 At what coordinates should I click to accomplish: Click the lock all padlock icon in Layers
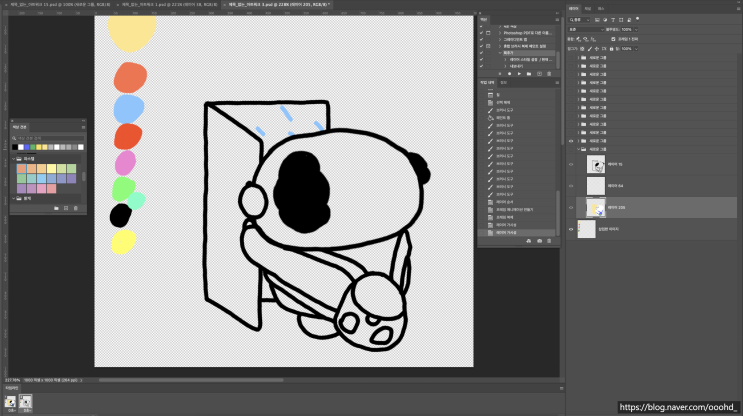(611, 49)
